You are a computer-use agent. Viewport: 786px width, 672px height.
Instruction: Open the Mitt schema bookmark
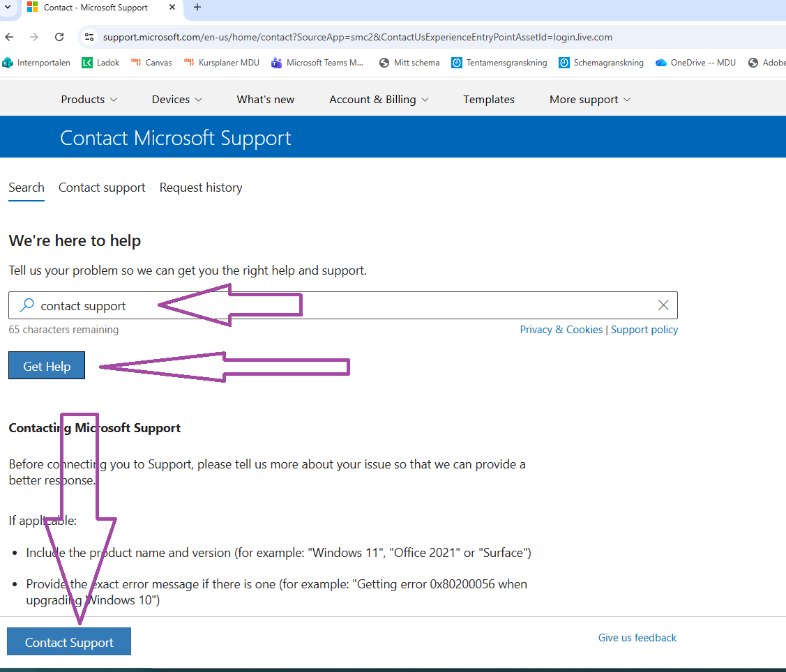point(409,63)
